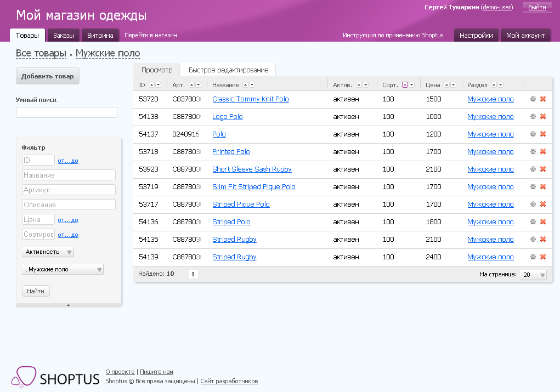Viewport: 560px width, 392px height.
Task: Sort Раздел column descending
Action: click(x=500, y=85)
